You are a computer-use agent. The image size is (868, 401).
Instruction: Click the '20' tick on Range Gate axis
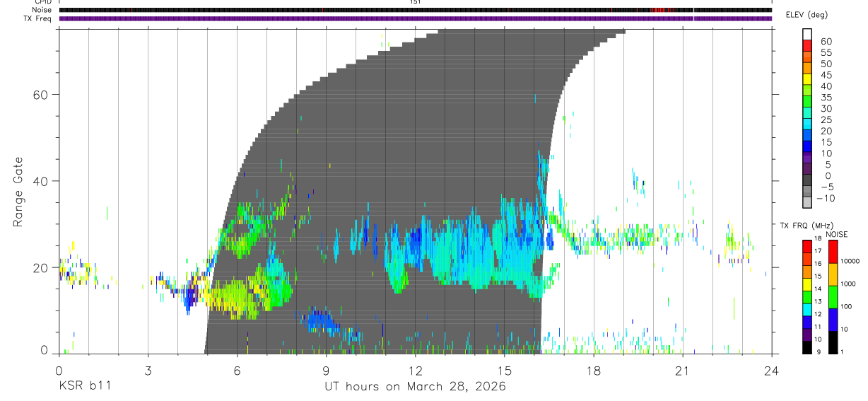coord(42,267)
